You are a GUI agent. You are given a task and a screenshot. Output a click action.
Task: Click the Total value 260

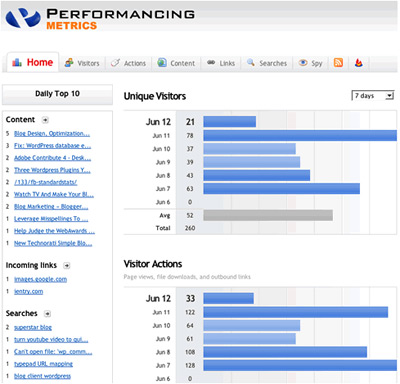(x=190, y=228)
